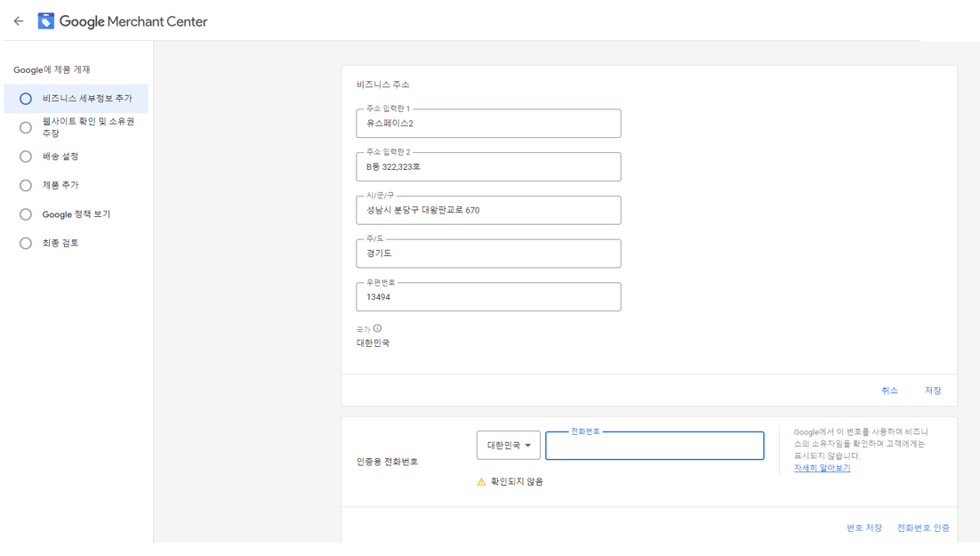The image size is (980, 556).
Task: Click the 저장 button
Action: coord(932,391)
